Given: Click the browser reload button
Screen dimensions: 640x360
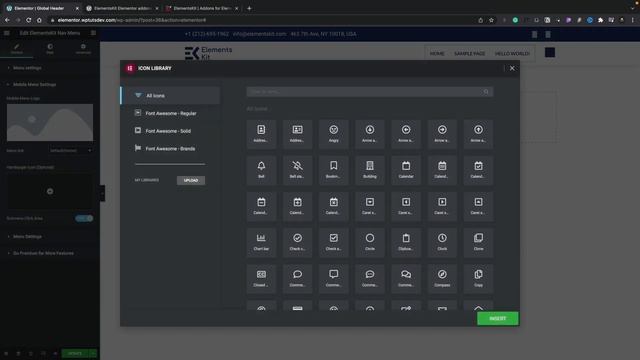Looking at the screenshot, I should click(29, 20).
